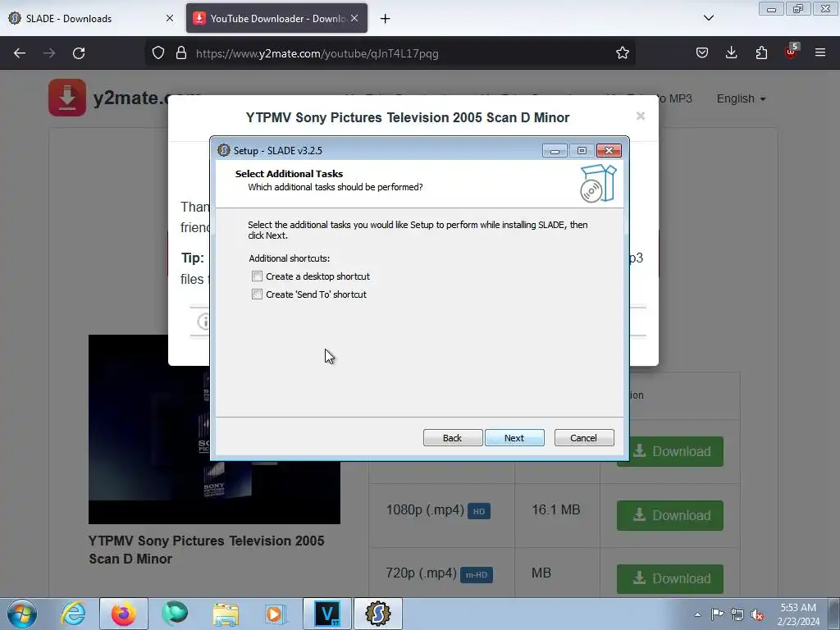Open the green globe browser taskbar icon
The width and height of the screenshot is (840, 630).
click(175, 614)
